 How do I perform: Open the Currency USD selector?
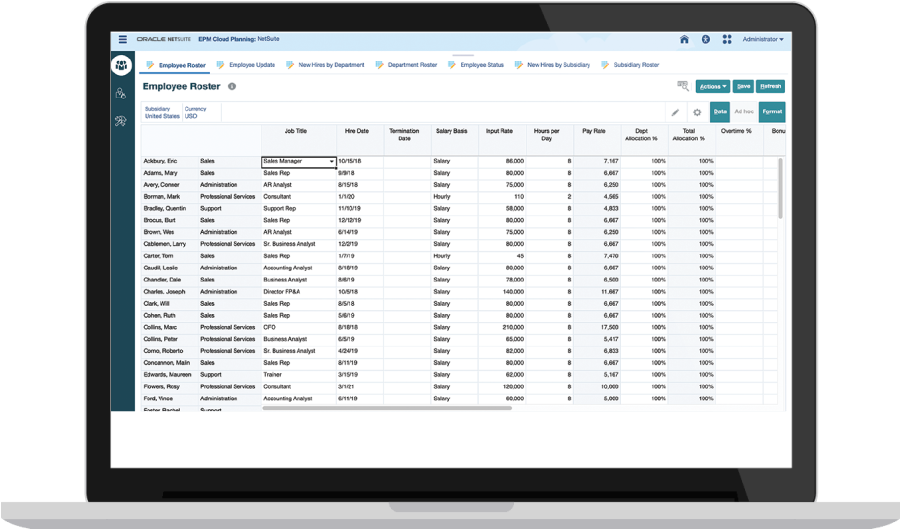[x=195, y=112]
